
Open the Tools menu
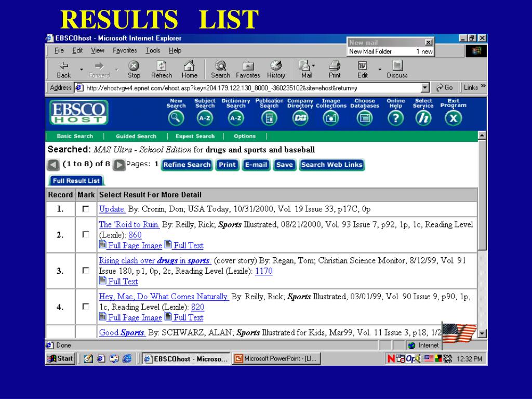click(x=153, y=50)
